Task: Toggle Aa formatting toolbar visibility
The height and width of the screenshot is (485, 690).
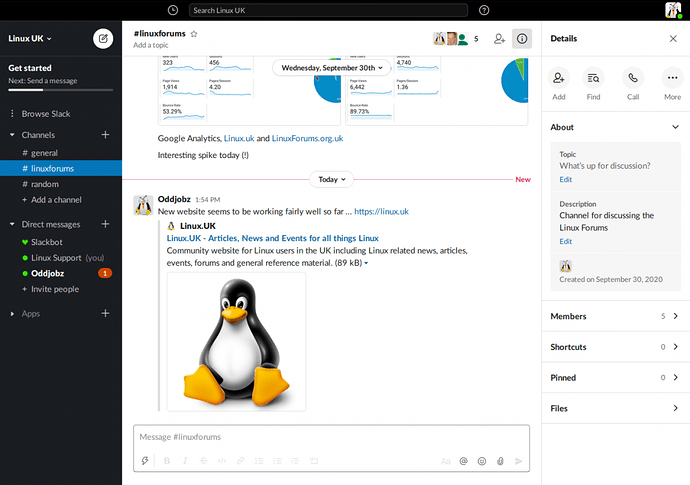Action: click(x=446, y=461)
